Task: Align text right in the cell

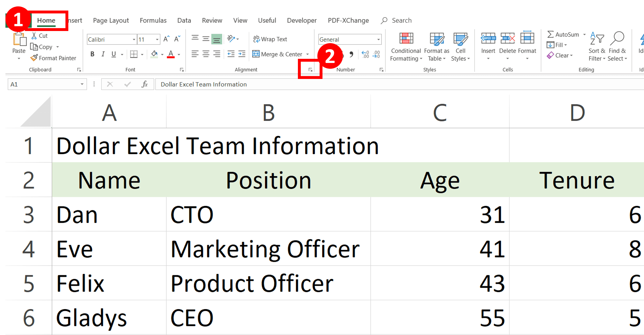Action: (x=217, y=54)
